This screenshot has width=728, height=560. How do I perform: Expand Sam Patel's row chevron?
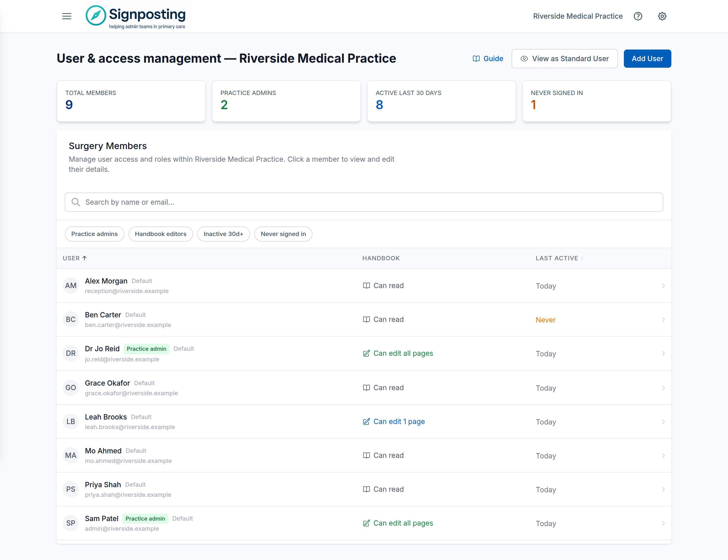[663, 523]
